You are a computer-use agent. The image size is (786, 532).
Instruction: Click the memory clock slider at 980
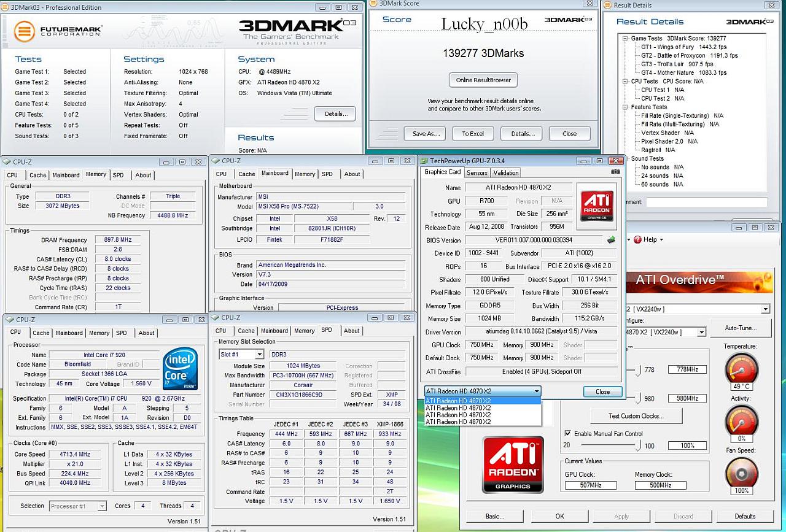[x=639, y=398]
